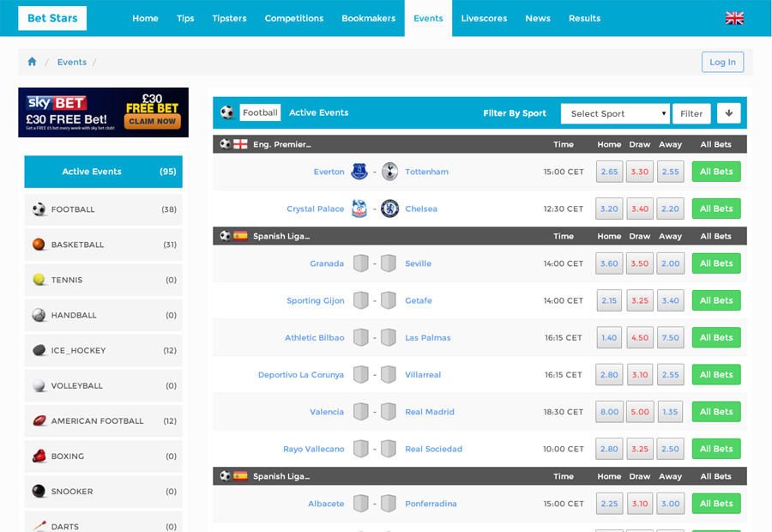Click the handball icon in sidebar
The image size is (772, 532).
(39, 315)
